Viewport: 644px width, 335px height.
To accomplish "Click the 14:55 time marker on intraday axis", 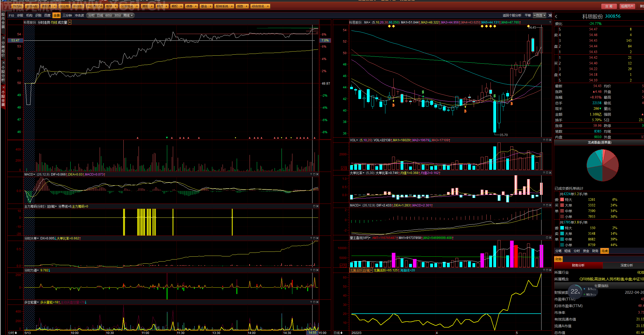I will coord(312,333).
